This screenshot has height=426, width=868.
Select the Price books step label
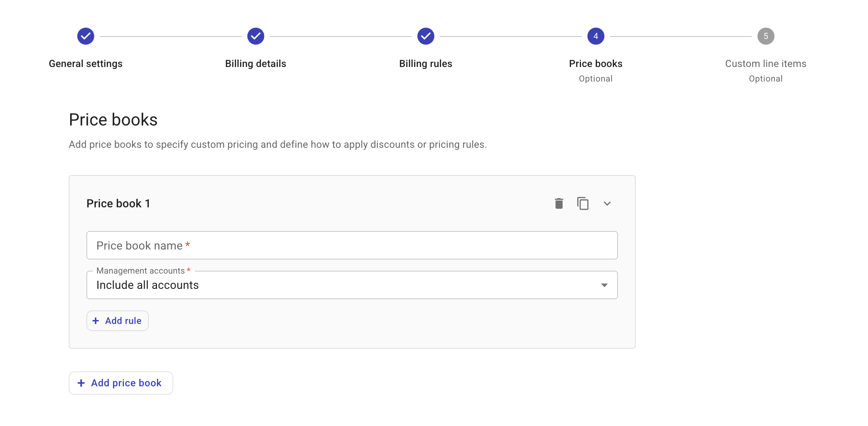[x=596, y=64]
